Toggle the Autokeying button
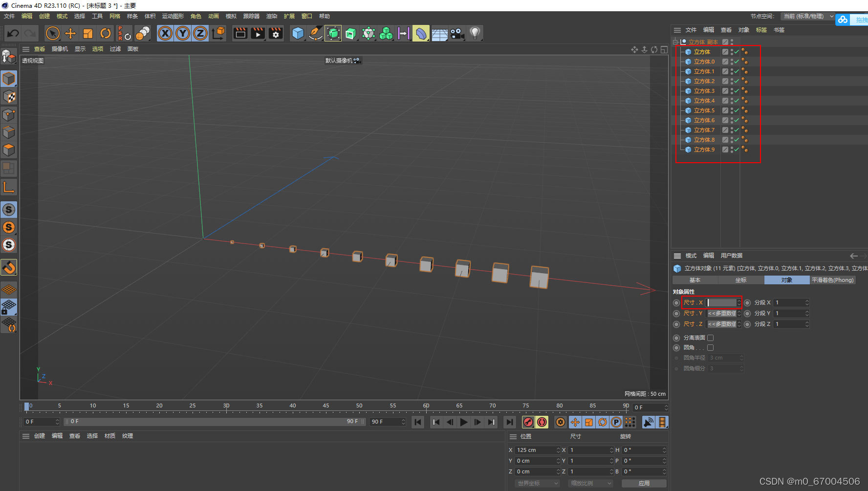The image size is (868, 491). [542, 422]
